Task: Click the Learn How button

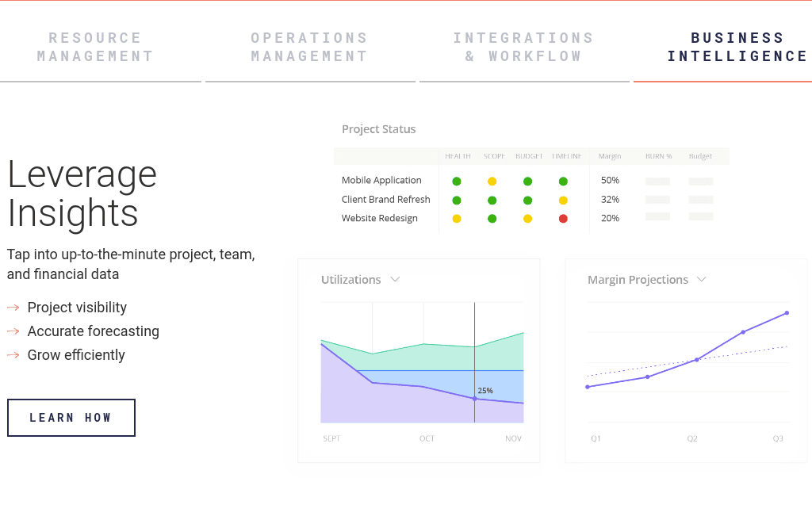Action: coord(71,418)
